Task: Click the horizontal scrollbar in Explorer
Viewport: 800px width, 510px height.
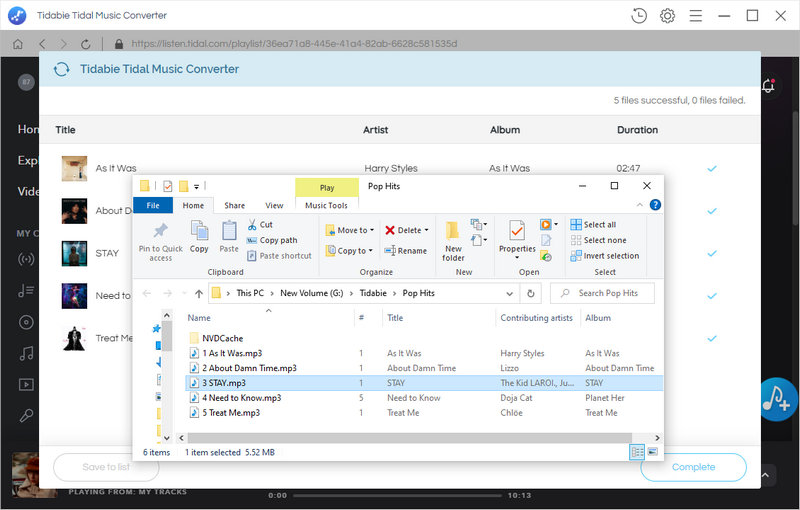Action: (x=410, y=438)
